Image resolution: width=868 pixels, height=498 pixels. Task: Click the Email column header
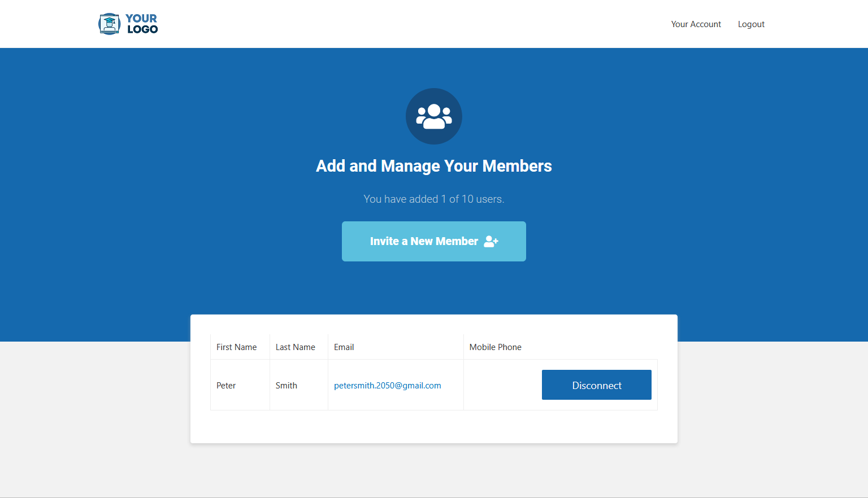pyautogui.click(x=344, y=347)
